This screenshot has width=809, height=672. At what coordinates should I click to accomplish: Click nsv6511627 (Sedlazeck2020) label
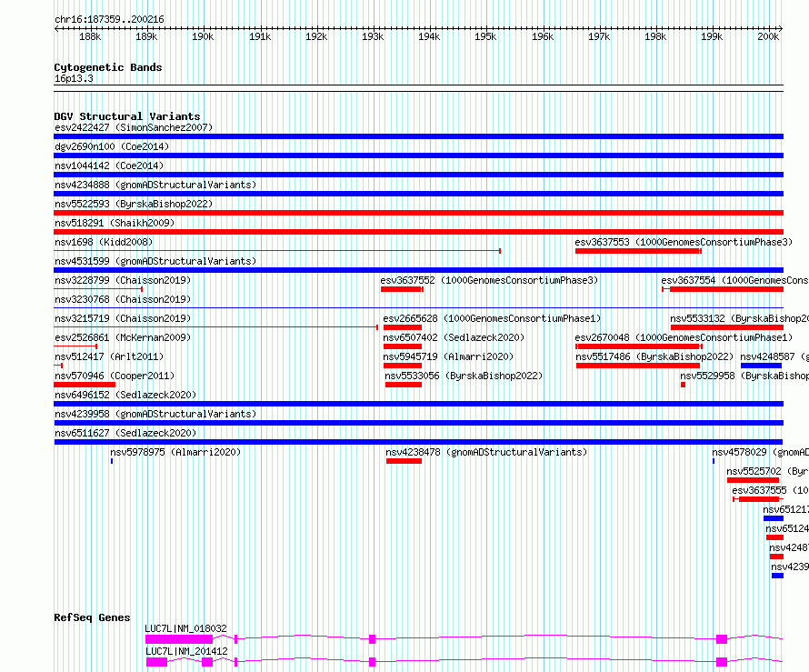(x=125, y=433)
